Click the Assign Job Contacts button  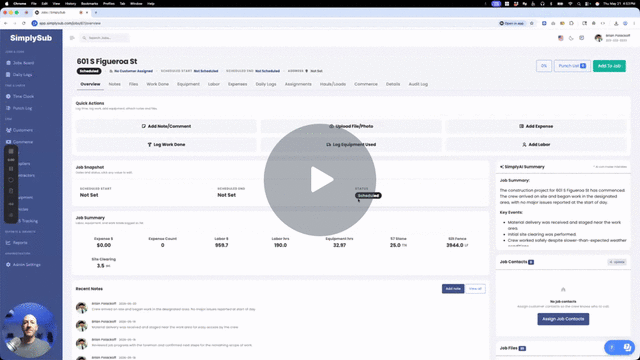pyautogui.click(x=563, y=319)
